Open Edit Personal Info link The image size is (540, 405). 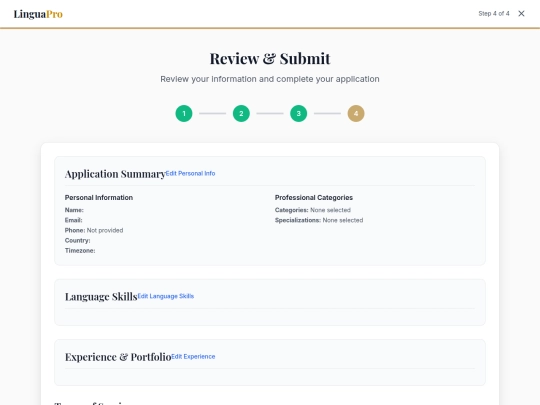(x=190, y=173)
